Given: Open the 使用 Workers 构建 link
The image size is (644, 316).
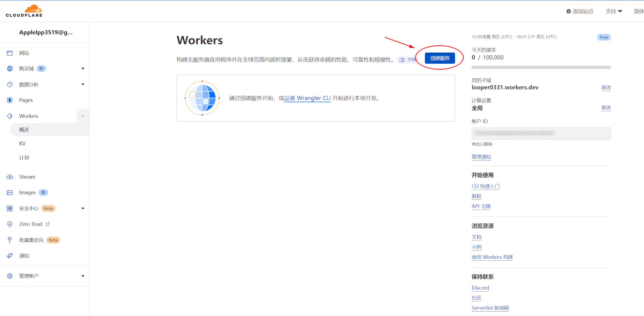Looking at the screenshot, I should tap(492, 257).
